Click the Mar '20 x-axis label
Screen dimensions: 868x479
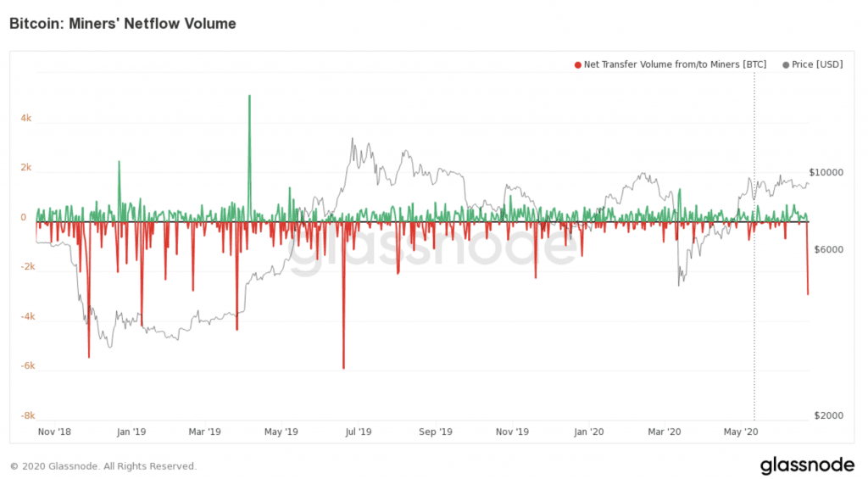pos(665,432)
